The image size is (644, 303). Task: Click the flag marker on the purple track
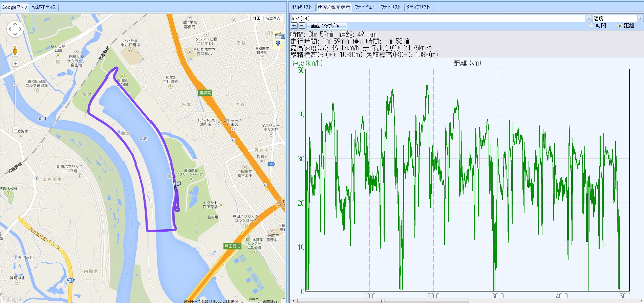pos(177,186)
